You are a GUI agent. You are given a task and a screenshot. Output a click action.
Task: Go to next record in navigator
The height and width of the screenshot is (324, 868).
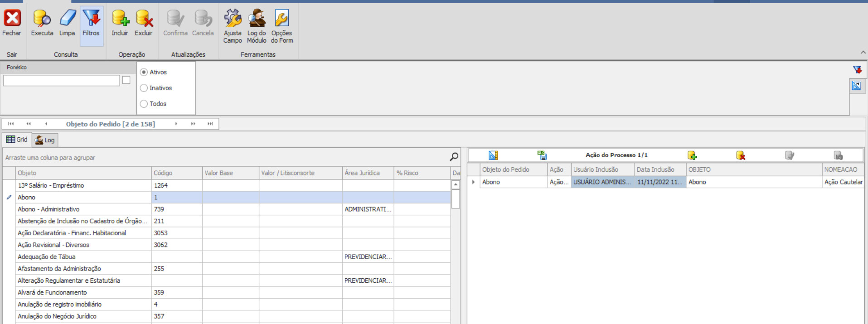(x=176, y=124)
